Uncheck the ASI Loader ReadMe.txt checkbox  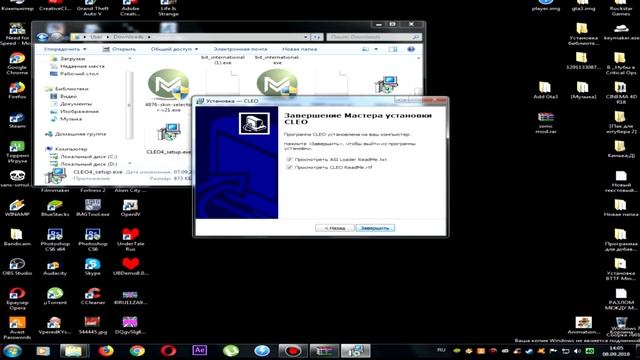pos(289,160)
